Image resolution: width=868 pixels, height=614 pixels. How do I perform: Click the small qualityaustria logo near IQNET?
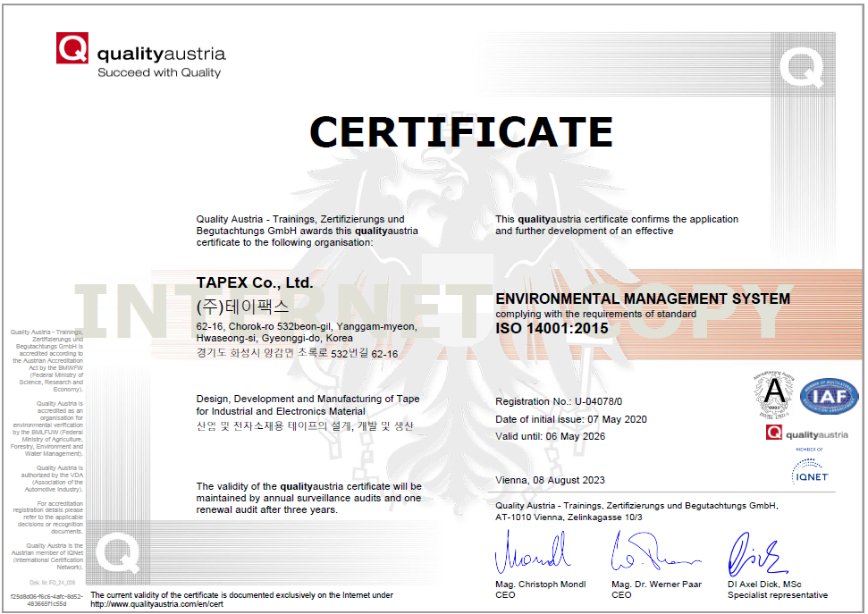[807, 433]
